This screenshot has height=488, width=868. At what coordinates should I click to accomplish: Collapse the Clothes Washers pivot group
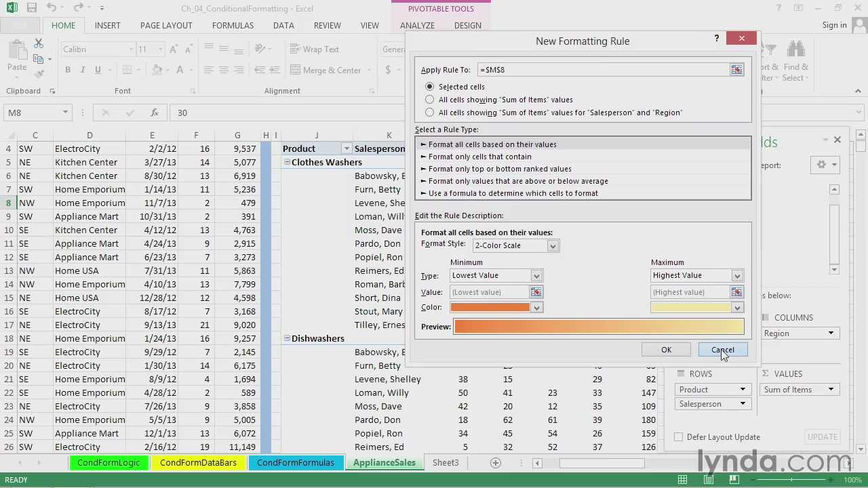(x=287, y=162)
